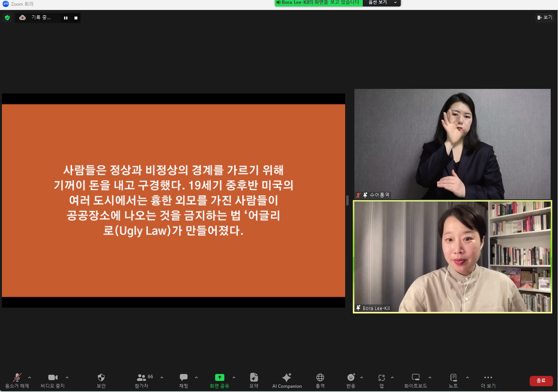Viewport: 558px width, 392px height.
Task: Select the 수어통역 sign interpreter video
Action: pyautogui.click(x=453, y=144)
